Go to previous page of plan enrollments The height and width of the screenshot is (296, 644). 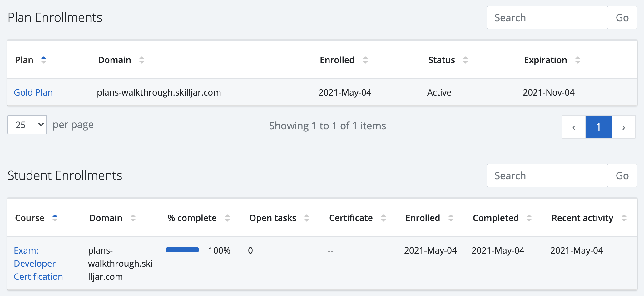pyautogui.click(x=574, y=127)
